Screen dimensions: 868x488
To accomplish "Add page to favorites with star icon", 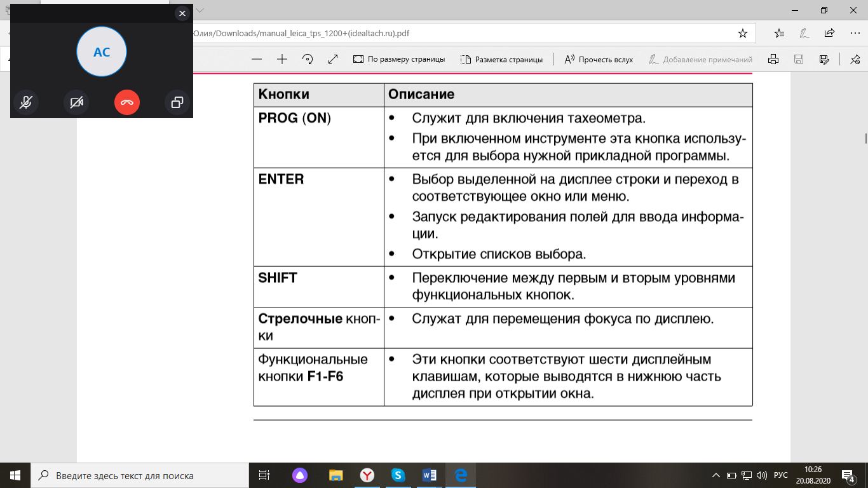I will click(742, 33).
